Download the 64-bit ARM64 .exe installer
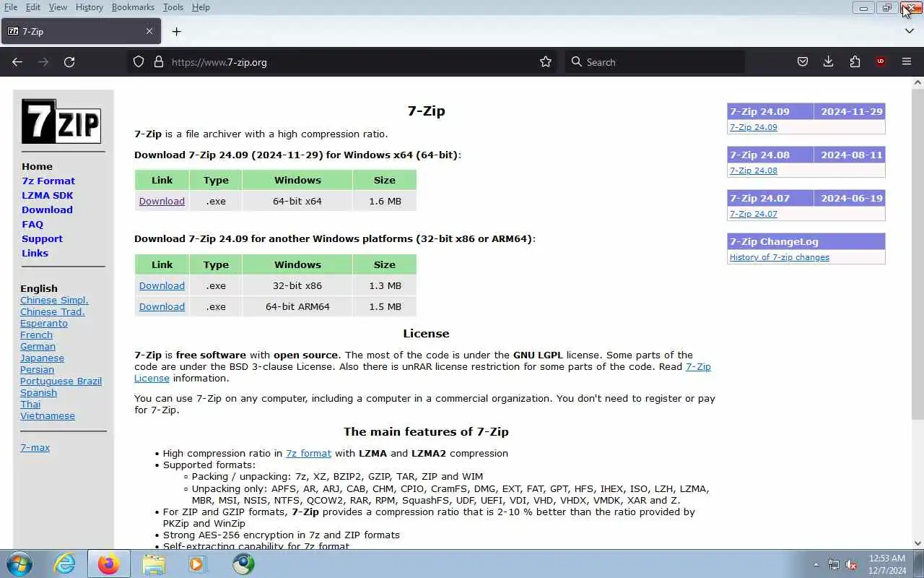Viewport: 924px width, 578px height. point(162,306)
